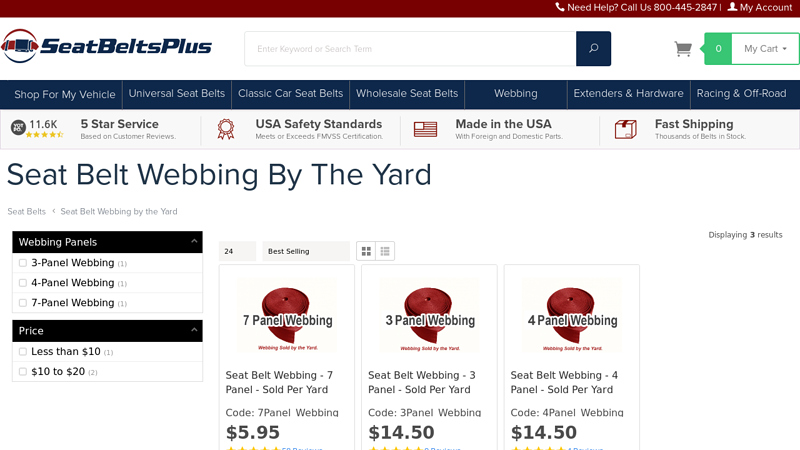Click the USA flag icon

[425, 130]
